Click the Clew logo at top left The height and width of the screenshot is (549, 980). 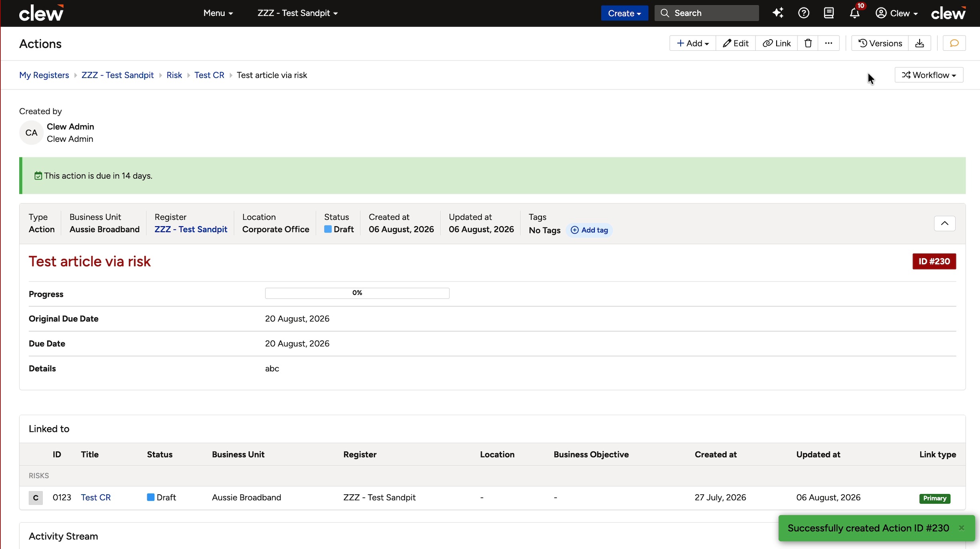pos(41,13)
